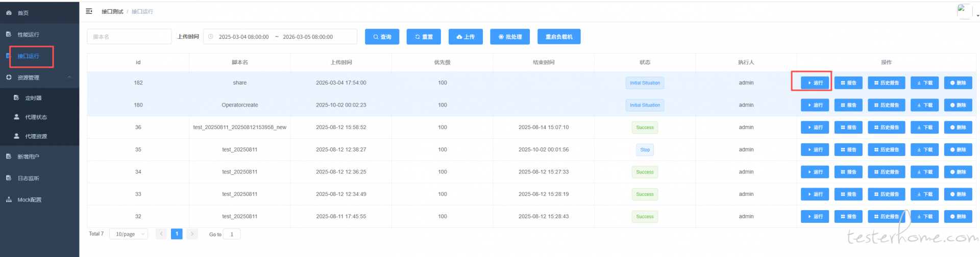Open the 10/page page size dropdown
980x257 pixels.
[129, 234]
